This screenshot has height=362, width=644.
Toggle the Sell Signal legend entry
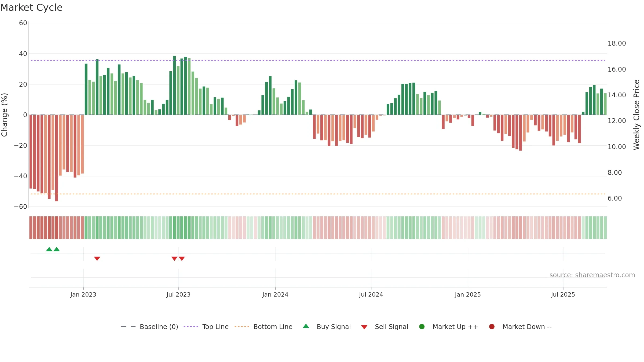click(385, 327)
